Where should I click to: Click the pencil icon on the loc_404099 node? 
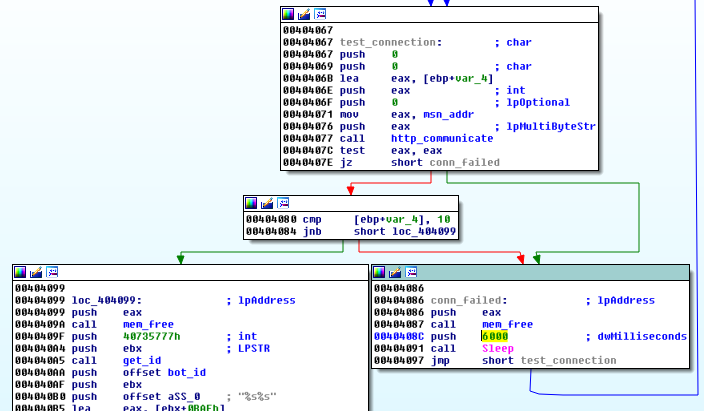click(x=36, y=272)
